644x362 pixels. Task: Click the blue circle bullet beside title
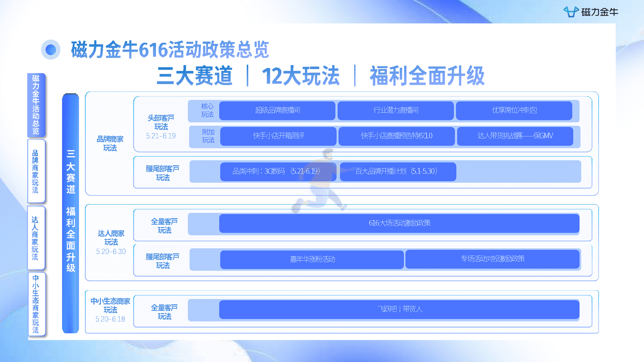point(51,50)
